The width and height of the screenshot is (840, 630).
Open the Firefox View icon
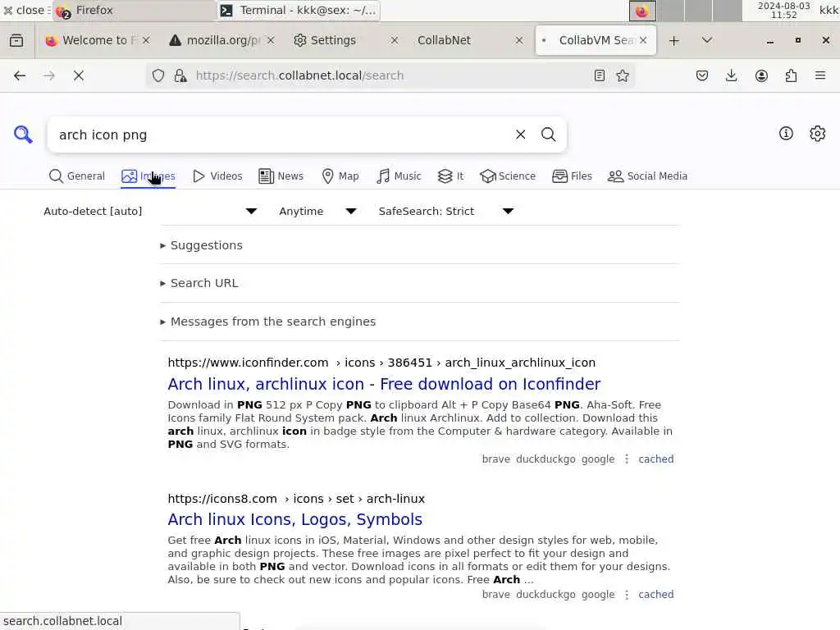pyautogui.click(x=16, y=40)
